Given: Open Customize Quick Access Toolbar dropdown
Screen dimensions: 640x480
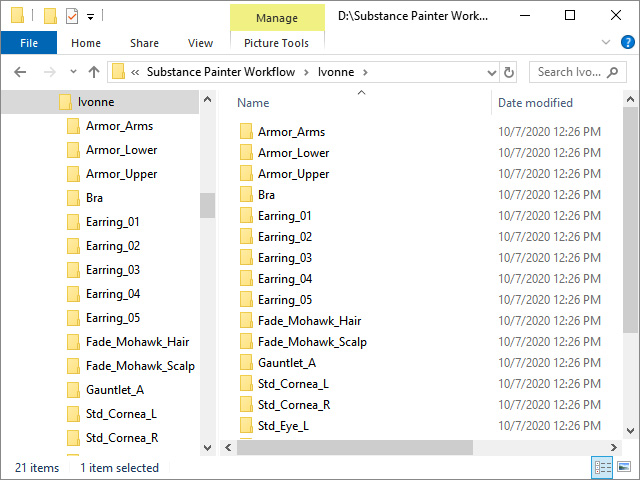Looking at the screenshot, I should click(x=91, y=17).
